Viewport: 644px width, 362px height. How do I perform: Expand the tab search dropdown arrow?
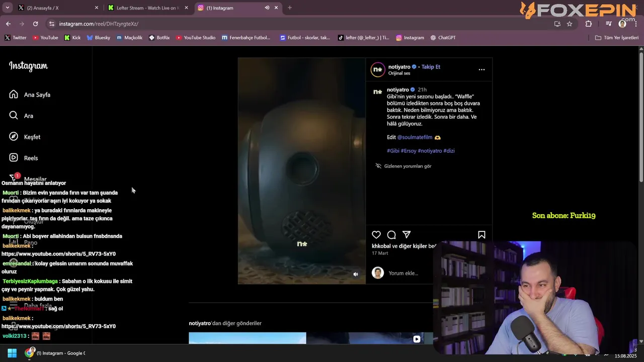tap(7, 8)
